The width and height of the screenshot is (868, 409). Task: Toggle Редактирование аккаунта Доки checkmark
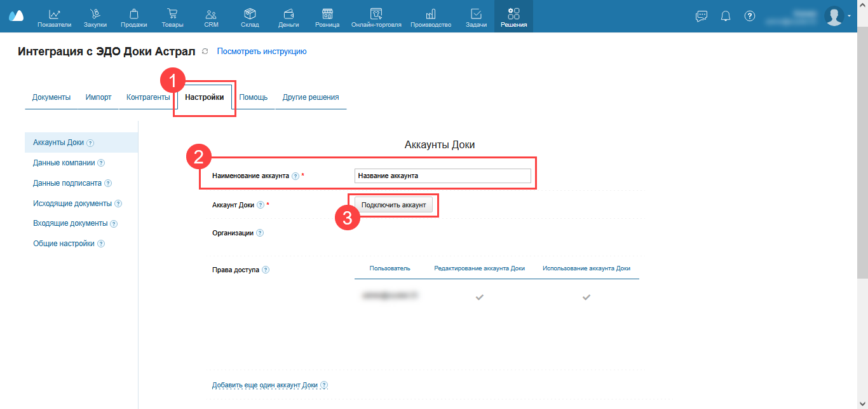(x=480, y=297)
